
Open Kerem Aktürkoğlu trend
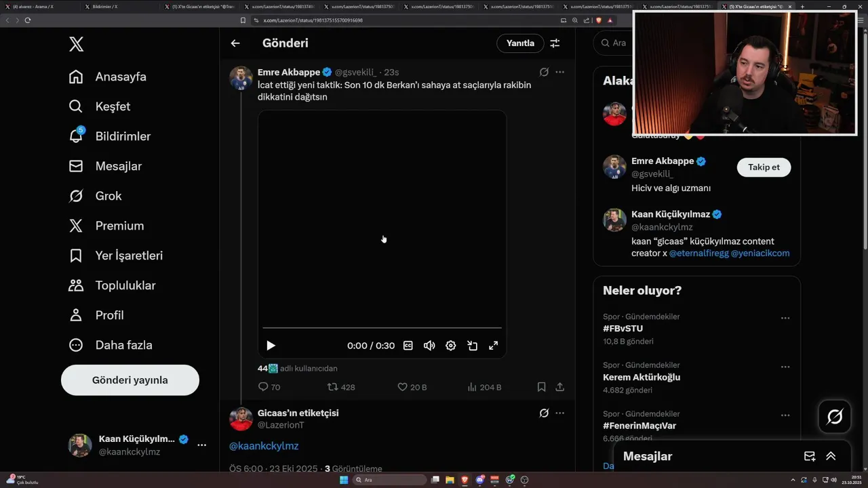click(642, 378)
